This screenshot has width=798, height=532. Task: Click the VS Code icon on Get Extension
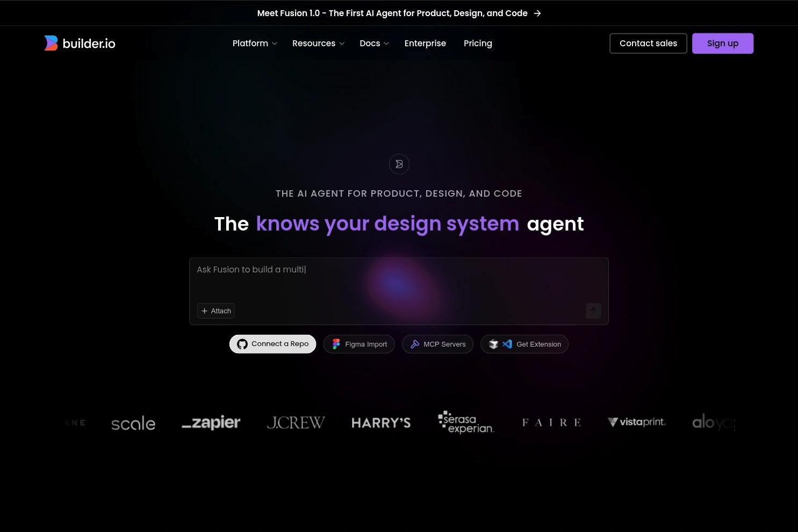pos(507,344)
